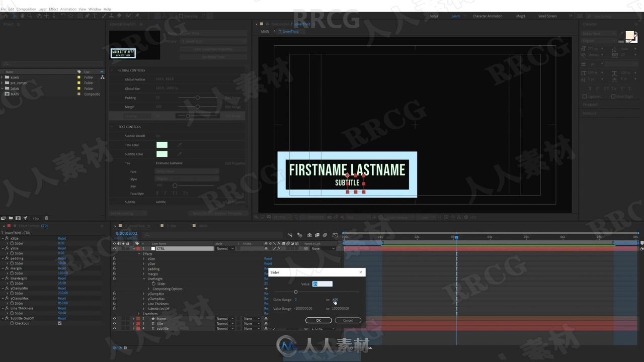This screenshot has width=644, height=362.
Task: Open the Composition menu
Action: tap(26, 9)
